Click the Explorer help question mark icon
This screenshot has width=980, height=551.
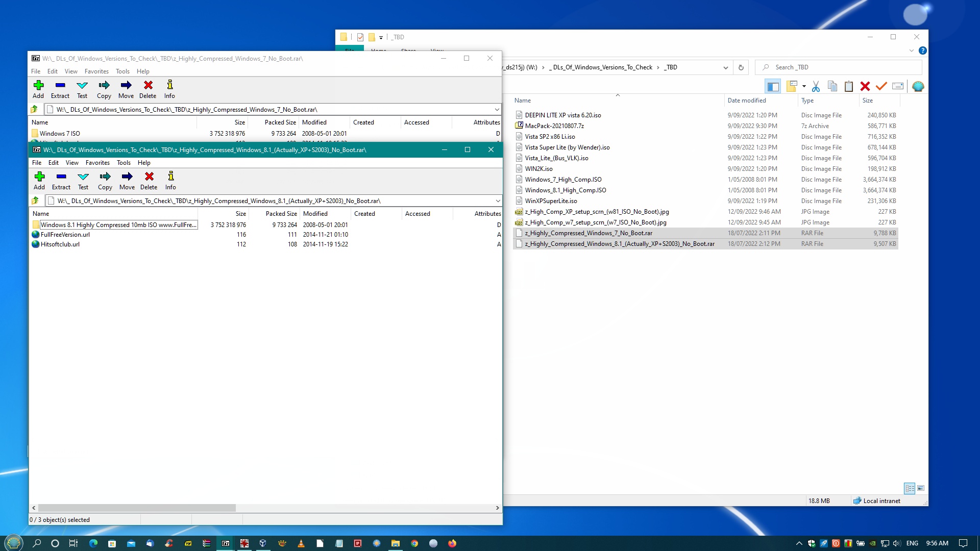click(x=923, y=51)
